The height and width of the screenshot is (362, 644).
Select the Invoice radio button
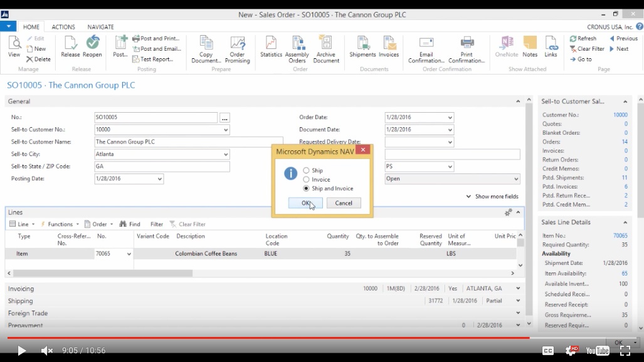pyautogui.click(x=306, y=180)
